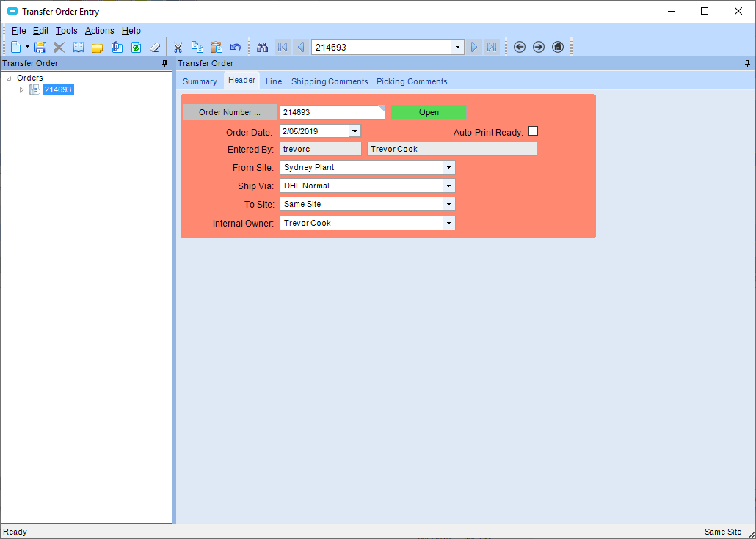Click the Undo arrow icon

pos(236,47)
